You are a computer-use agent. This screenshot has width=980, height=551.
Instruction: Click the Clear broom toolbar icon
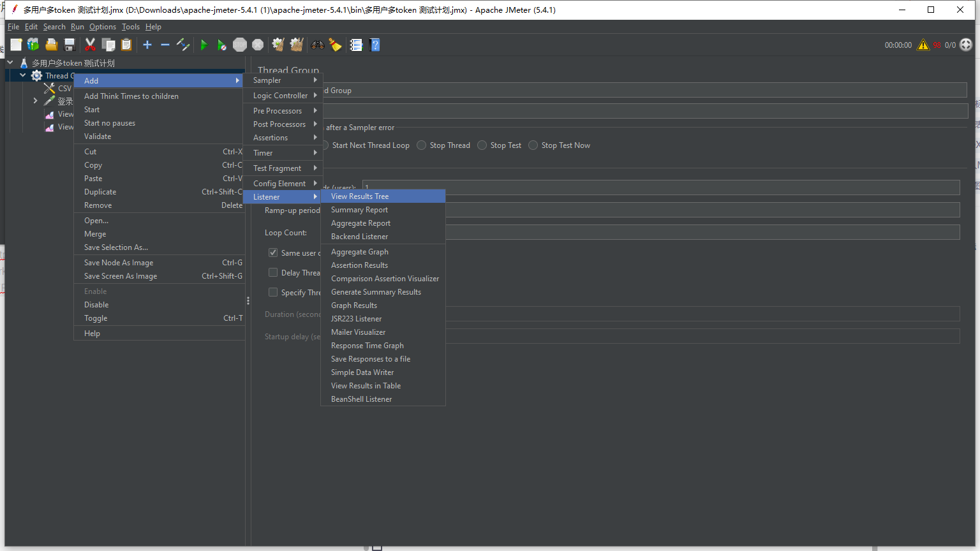click(278, 45)
